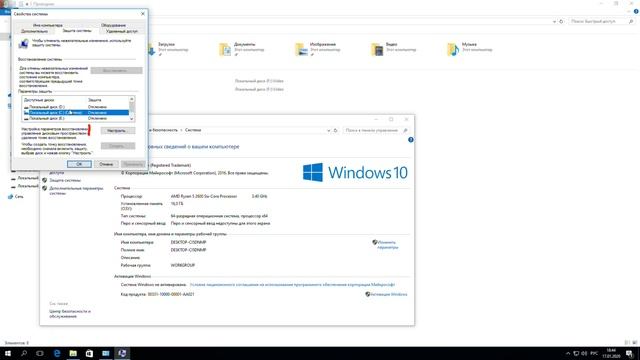Image resolution: width=640 pixels, height=360 pixels.
Task: Click the volume tray icon
Action: [584, 353]
